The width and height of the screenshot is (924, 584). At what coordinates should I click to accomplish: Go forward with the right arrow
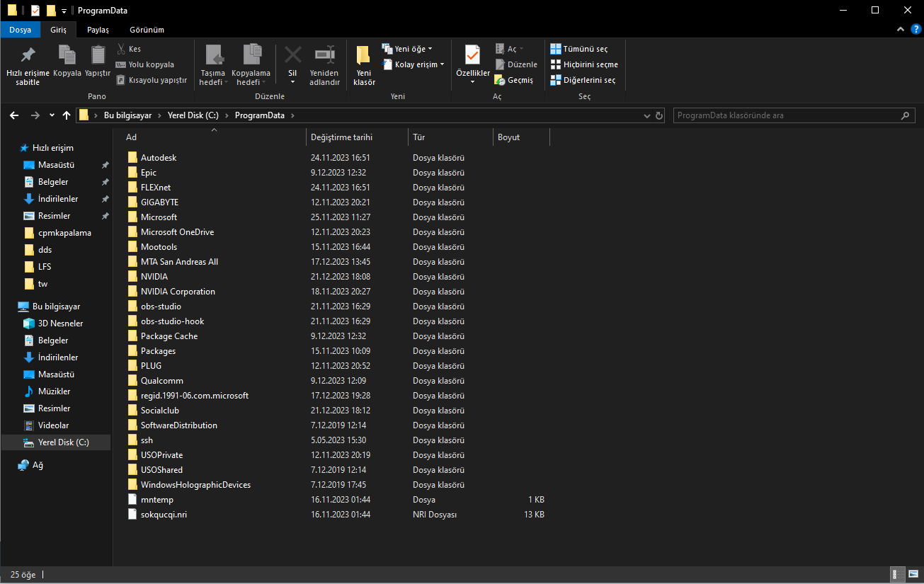point(35,115)
